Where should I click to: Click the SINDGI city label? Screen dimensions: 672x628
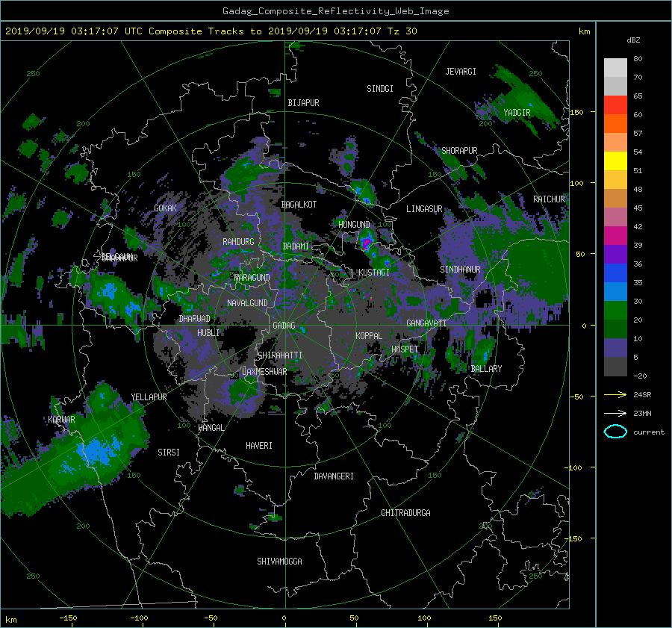[380, 89]
